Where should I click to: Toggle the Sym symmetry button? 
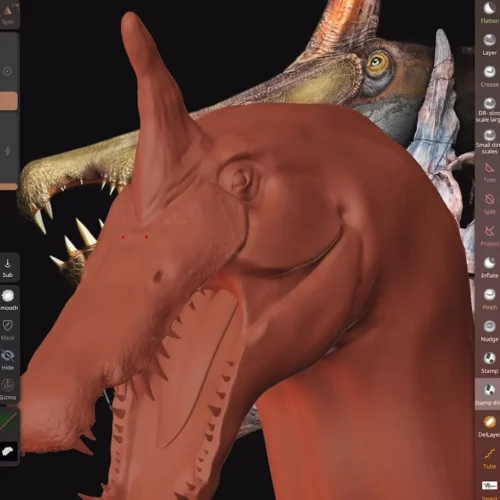pos(8,15)
